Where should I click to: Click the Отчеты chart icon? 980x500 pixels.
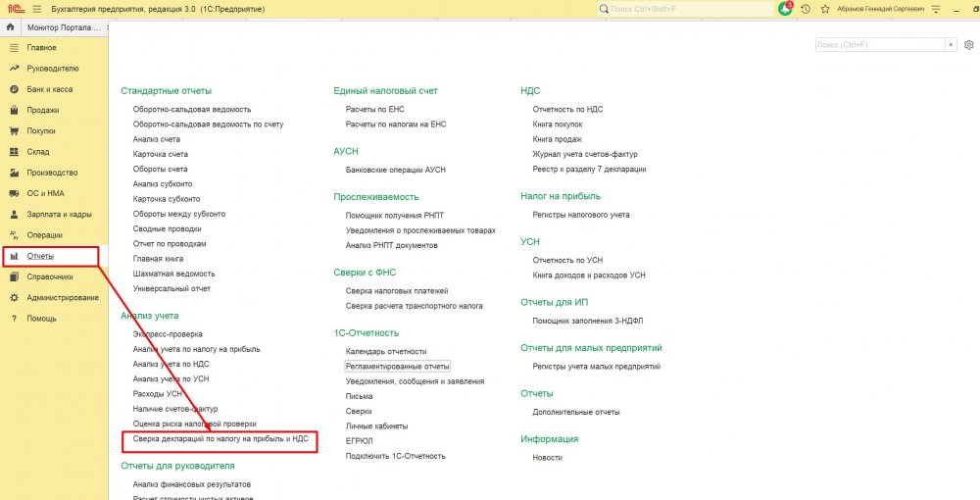tap(14, 256)
